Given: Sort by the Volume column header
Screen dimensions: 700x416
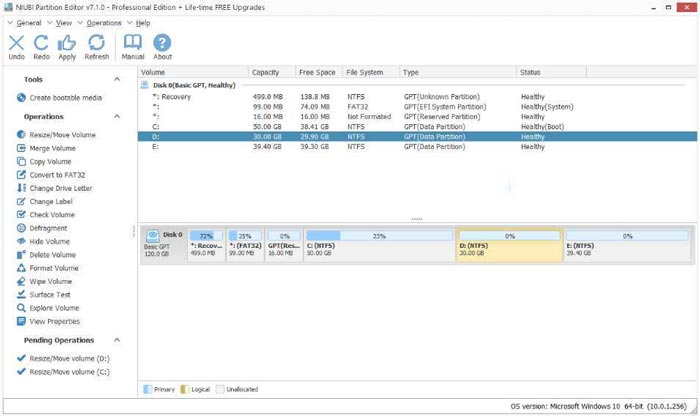Looking at the screenshot, I should 193,72.
